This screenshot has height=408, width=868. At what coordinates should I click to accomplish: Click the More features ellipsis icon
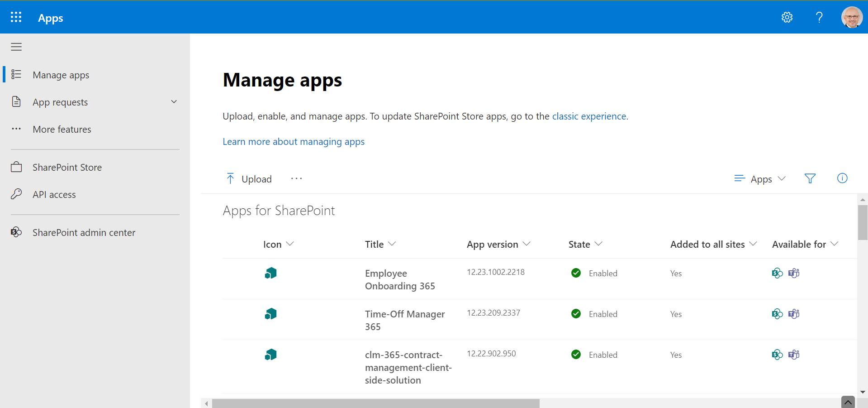tap(16, 129)
